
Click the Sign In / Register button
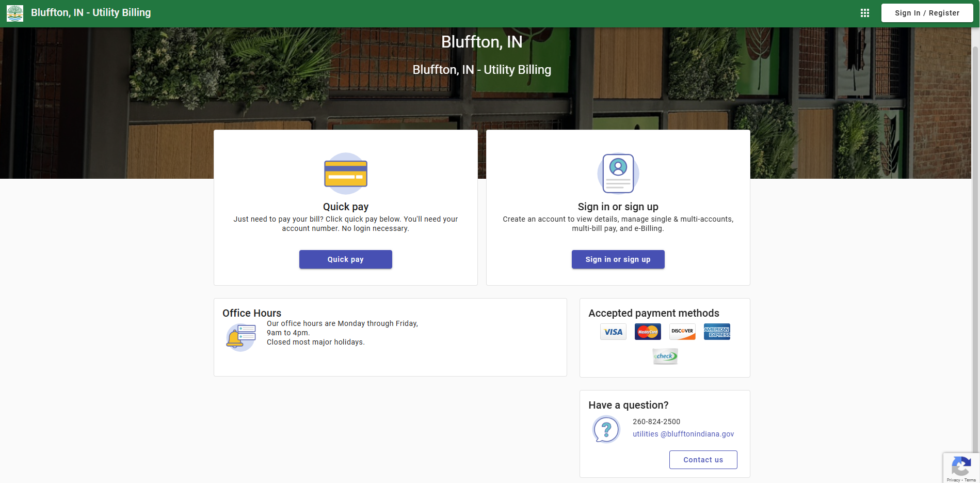coord(927,13)
